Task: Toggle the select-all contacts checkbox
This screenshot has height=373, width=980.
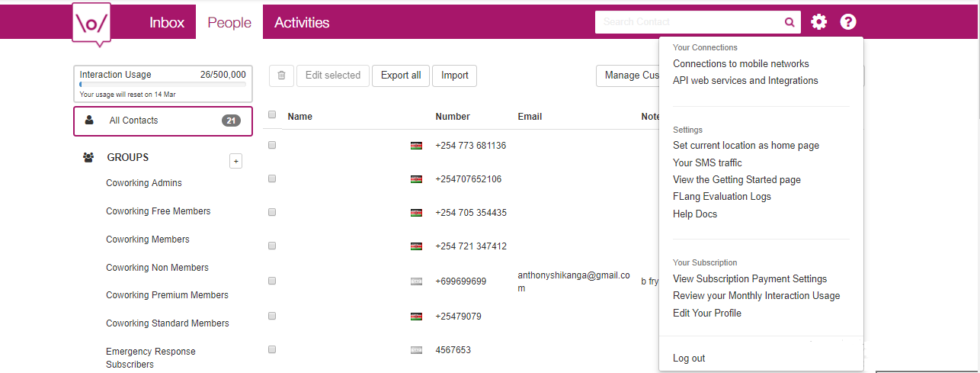Action: 272,115
